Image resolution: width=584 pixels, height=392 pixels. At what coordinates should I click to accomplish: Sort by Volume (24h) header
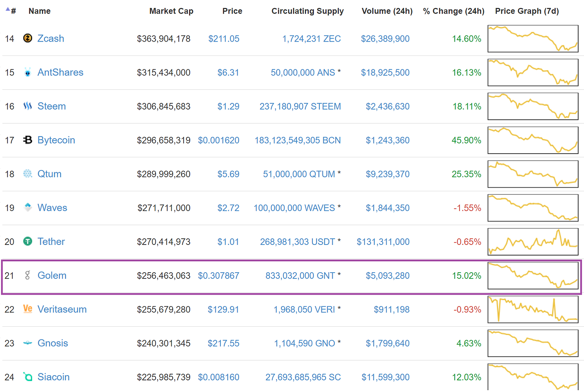pos(387,11)
